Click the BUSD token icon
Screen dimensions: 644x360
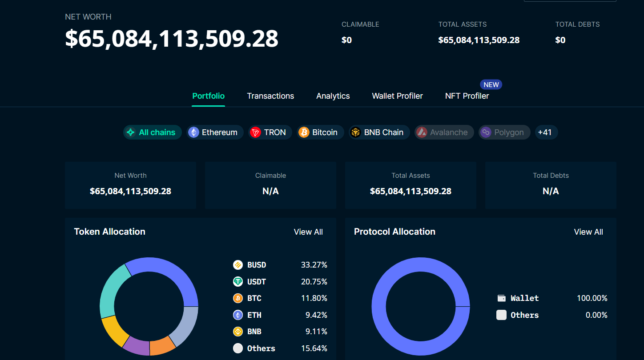point(238,265)
